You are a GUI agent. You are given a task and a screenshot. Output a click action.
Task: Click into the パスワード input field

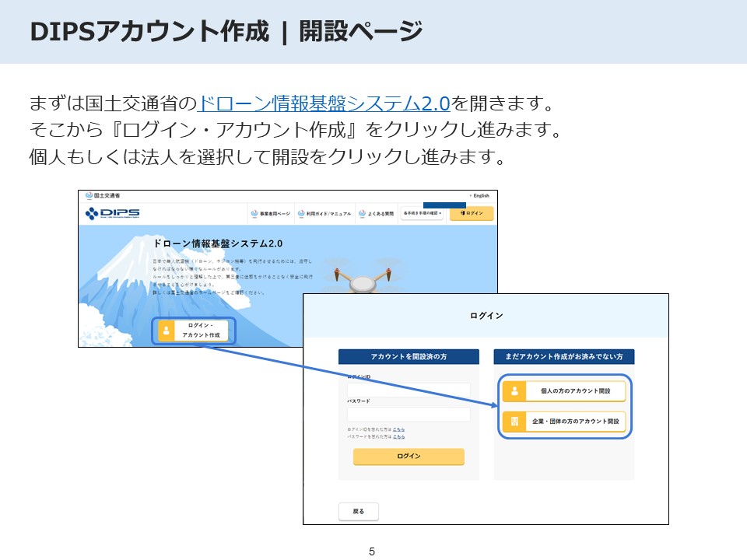[x=409, y=414]
